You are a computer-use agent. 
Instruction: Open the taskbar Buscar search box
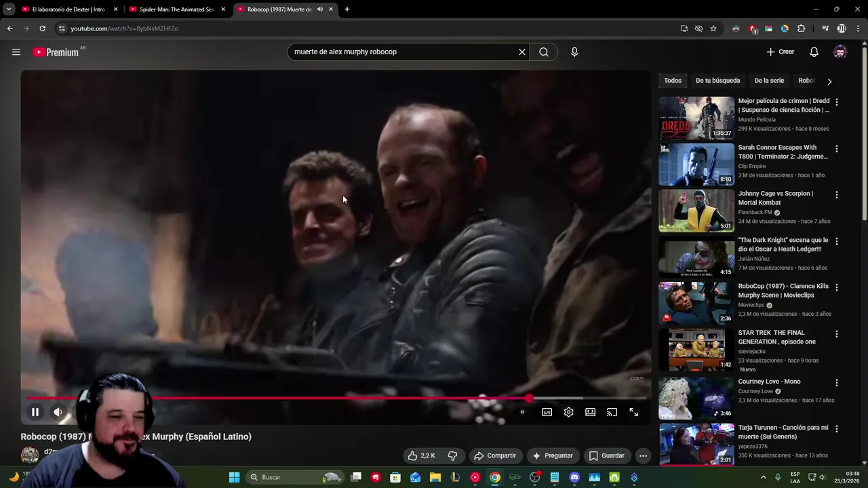[294, 477]
